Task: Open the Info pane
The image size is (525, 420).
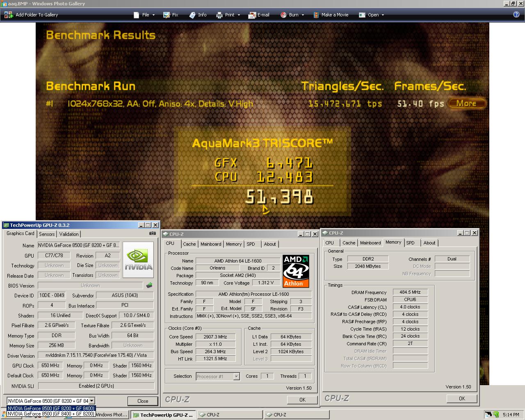Action: point(198,15)
